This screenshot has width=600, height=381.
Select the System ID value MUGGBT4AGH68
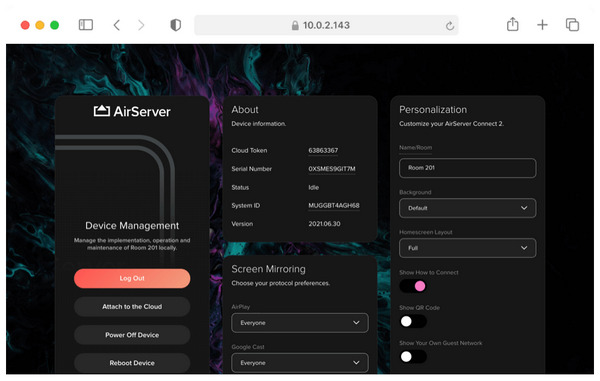coord(334,205)
